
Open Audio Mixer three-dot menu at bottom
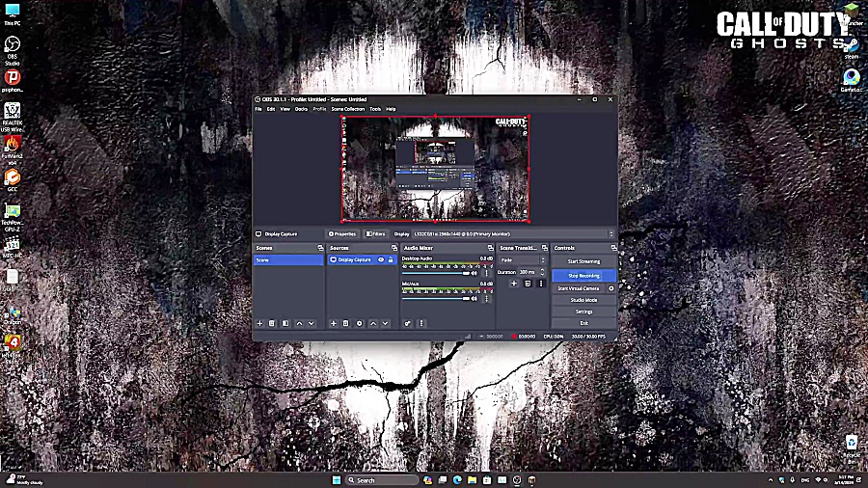coord(421,323)
